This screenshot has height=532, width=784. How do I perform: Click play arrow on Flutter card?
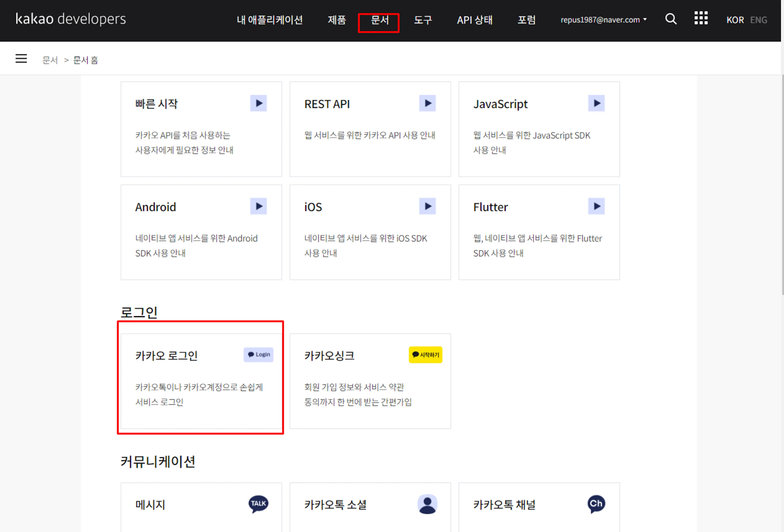(x=596, y=206)
